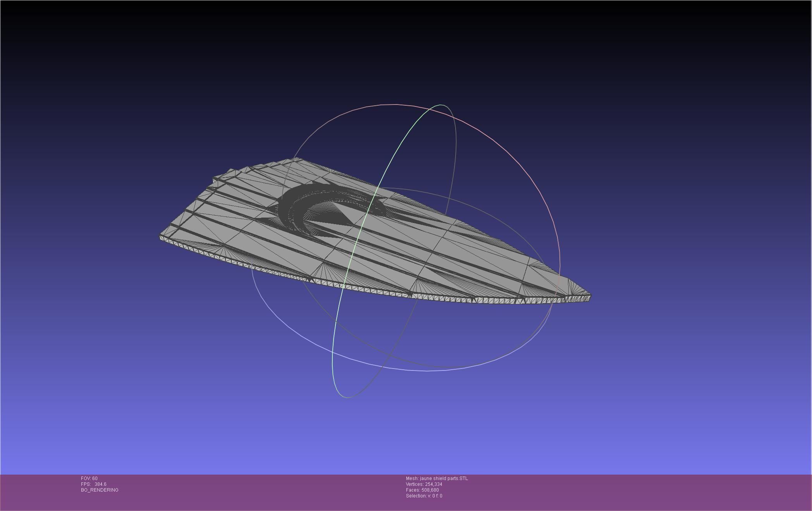Click the Selection: v: 0 f: 0 text
Image resolution: width=812 pixels, height=511 pixels.
click(x=424, y=496)
